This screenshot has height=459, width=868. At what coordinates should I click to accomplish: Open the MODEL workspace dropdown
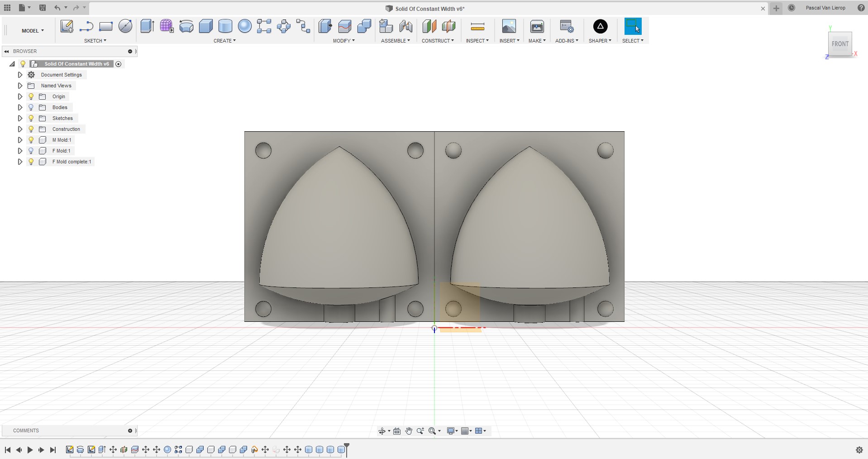click(x=33, y=31)
